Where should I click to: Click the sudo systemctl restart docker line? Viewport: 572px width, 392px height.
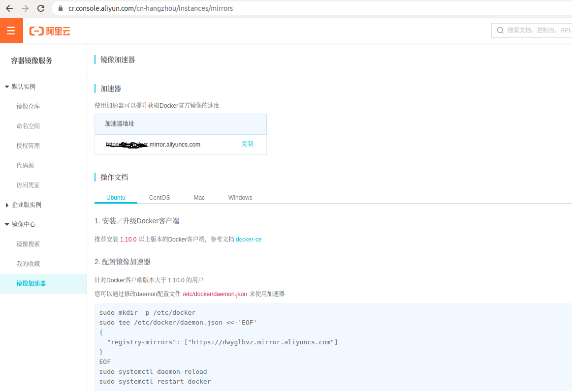(155, 382)
